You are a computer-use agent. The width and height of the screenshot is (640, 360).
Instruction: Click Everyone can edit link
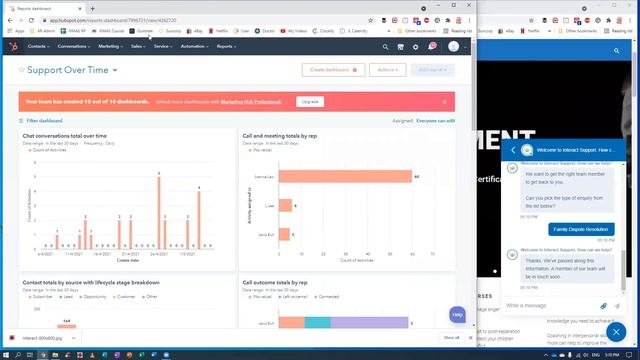436,121
